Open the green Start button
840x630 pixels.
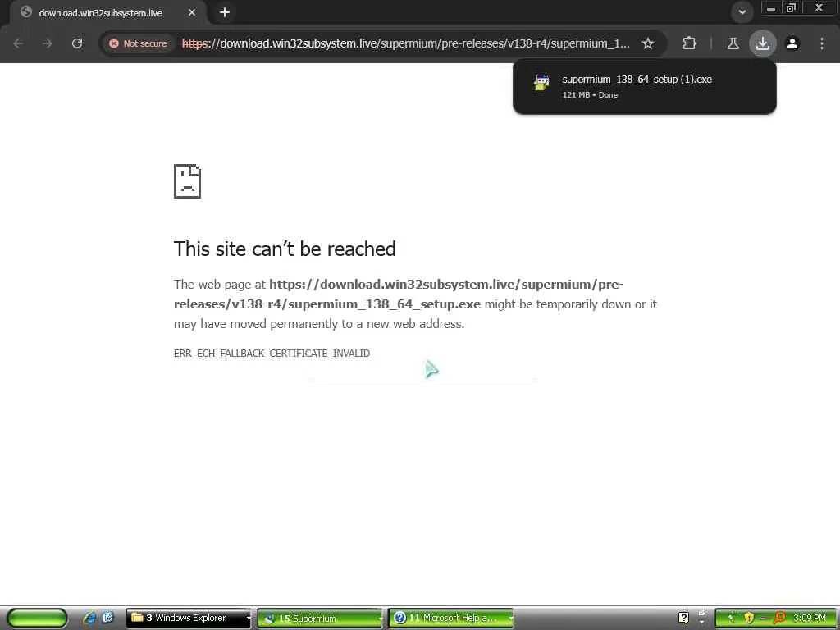pos(37,619)
